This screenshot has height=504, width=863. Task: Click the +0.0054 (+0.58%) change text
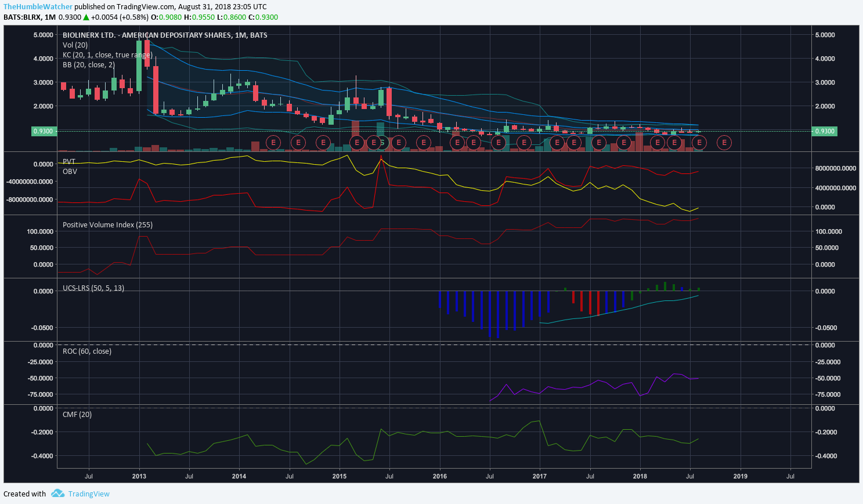tap(120, 17)
